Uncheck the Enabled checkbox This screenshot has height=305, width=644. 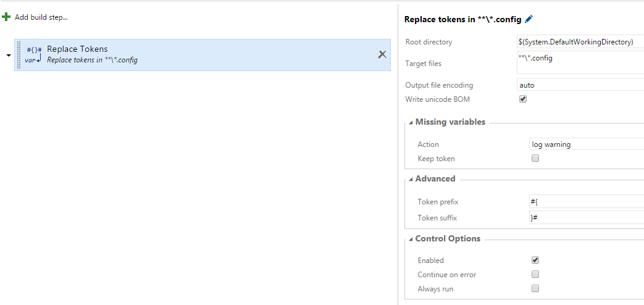[535, 260]
